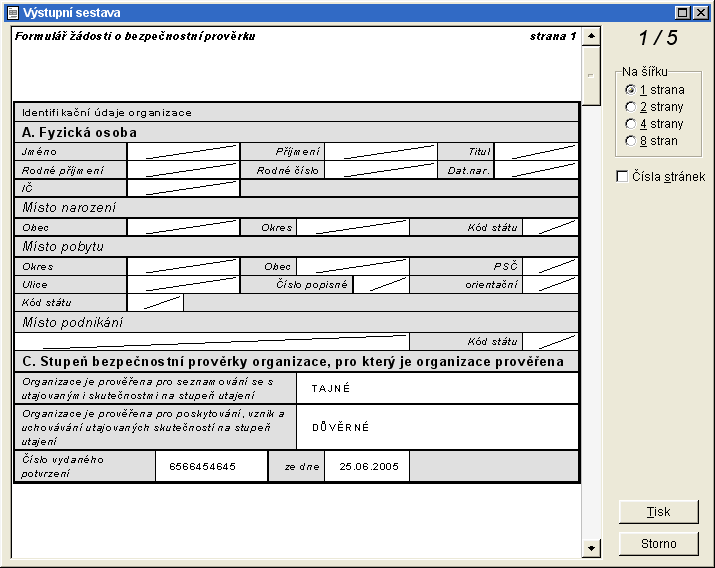Click the scroll up arrow of the preview
Image resolution: width=715 pixels, height=568 pixels.
coord(591,36)
